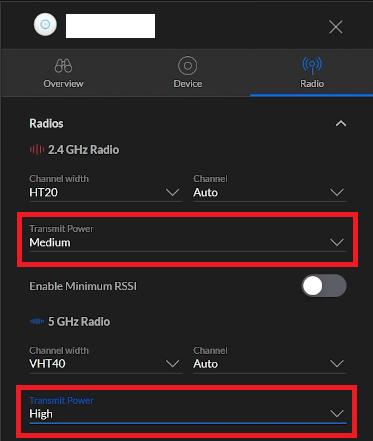Image resolution: width=373 pixels, height=441 pixels.
Task: Click the device name field at top
Action: (x=110, y=26)
